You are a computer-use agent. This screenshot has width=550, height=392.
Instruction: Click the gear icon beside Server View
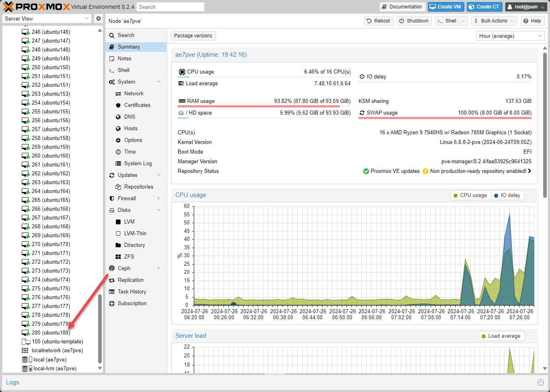99,18
